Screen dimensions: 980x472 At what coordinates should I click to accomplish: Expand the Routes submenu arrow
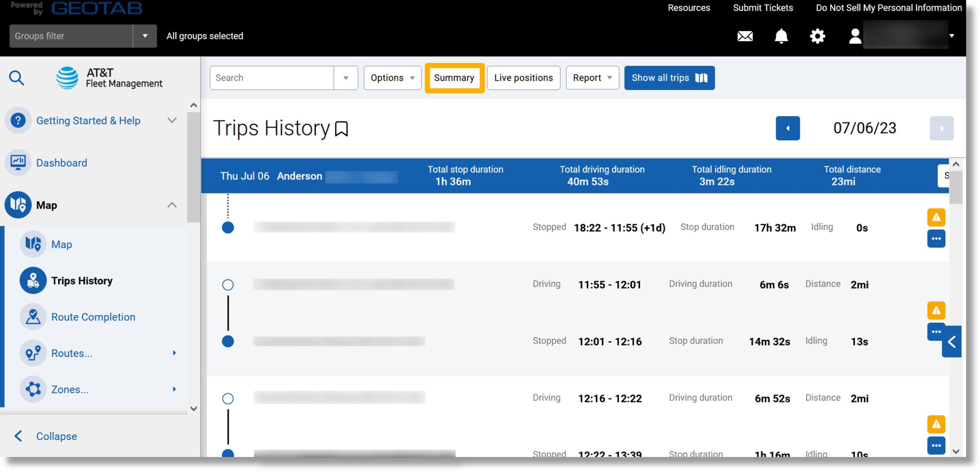click(x=174, y=353)
